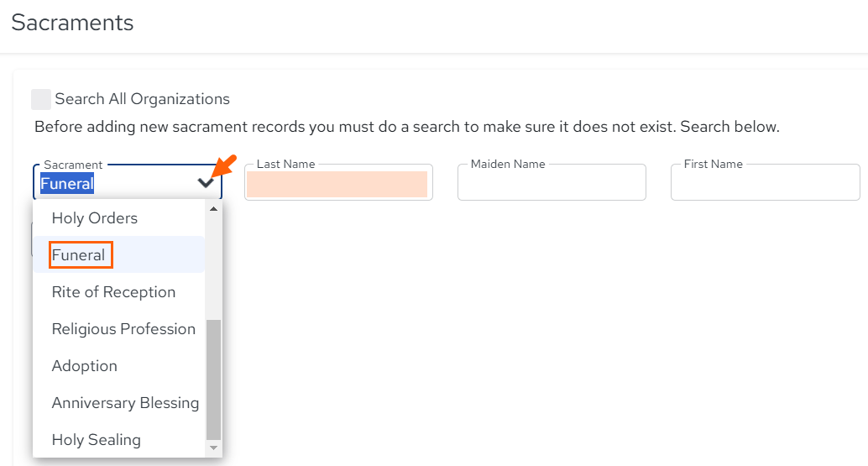Select the Adoption sacrament option
This screenshot has height=466, width=868.
click(119, 366)
